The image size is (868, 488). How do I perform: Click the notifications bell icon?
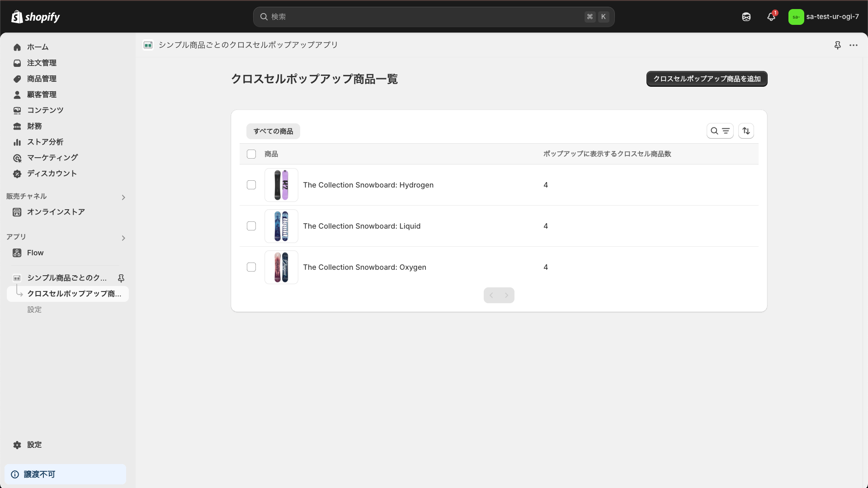pos(771,17)
